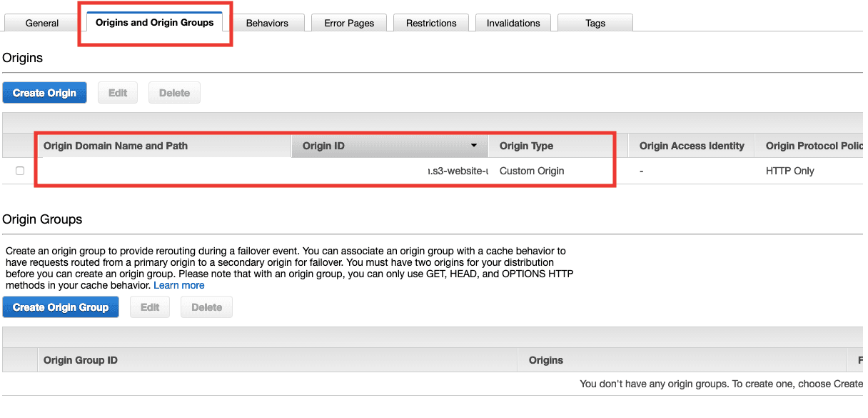
Task: Click the Create Origin button
Action: click(44, 93)
